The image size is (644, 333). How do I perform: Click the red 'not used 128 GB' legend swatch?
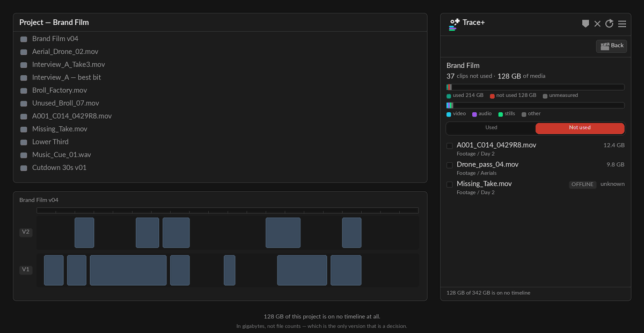pos(492,96)
